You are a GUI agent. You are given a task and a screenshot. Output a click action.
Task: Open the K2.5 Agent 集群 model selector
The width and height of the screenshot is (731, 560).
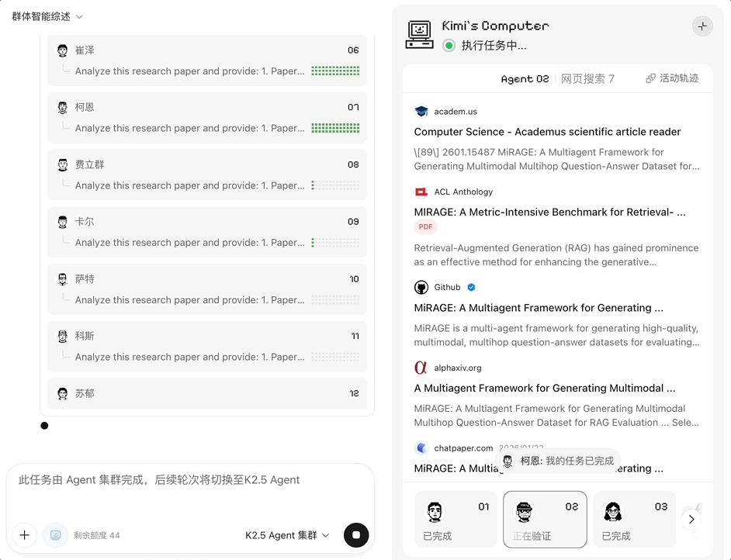(287, 535)
